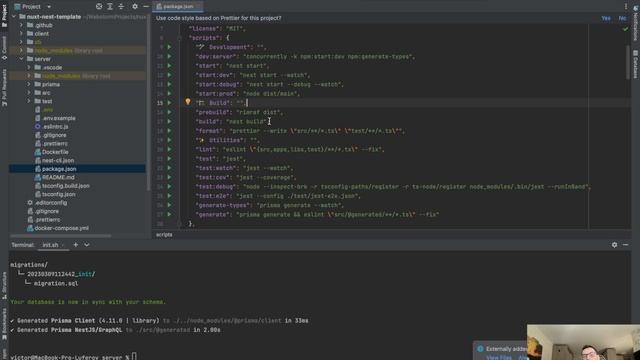Hide the Project tool window

tap(146, 7)
